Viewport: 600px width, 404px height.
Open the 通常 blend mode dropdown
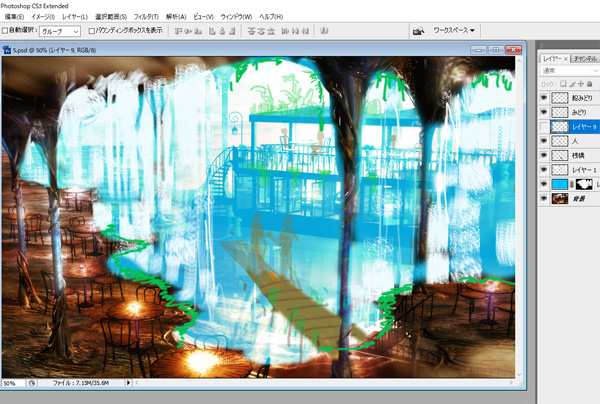[x=569, y=71]
